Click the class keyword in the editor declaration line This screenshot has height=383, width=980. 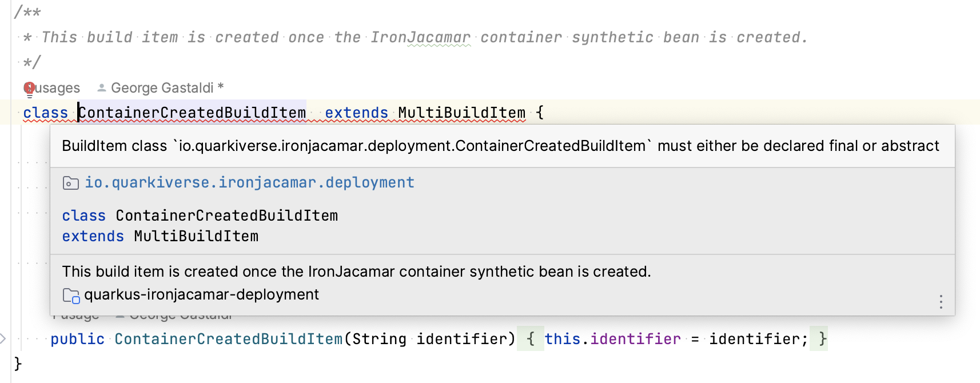coord(46,113)
